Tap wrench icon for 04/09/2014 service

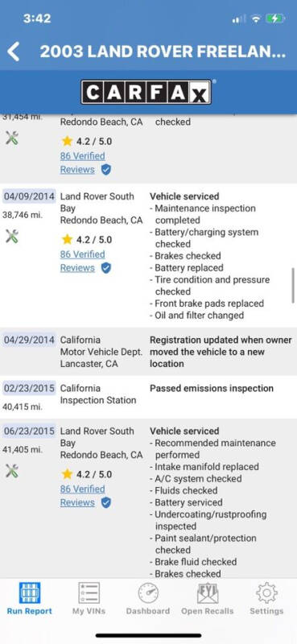[x=12, y=236]
